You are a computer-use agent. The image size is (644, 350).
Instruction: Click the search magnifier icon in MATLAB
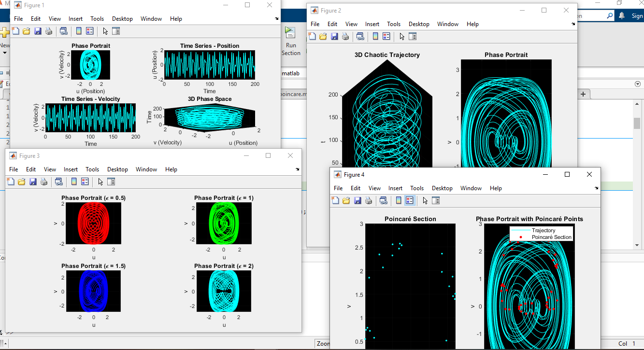pos(610,16)
